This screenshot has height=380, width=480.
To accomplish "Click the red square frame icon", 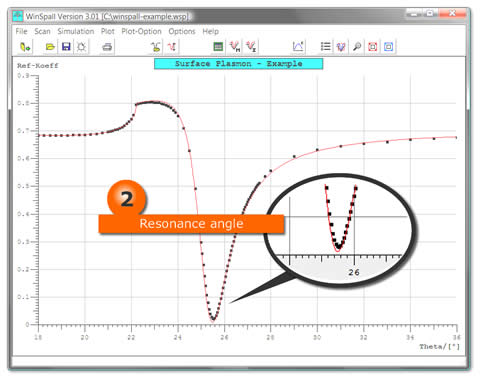I will coord(373,47).
